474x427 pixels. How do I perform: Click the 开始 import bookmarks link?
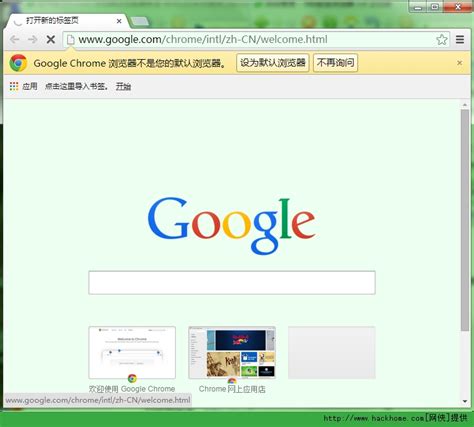[123, 87]
